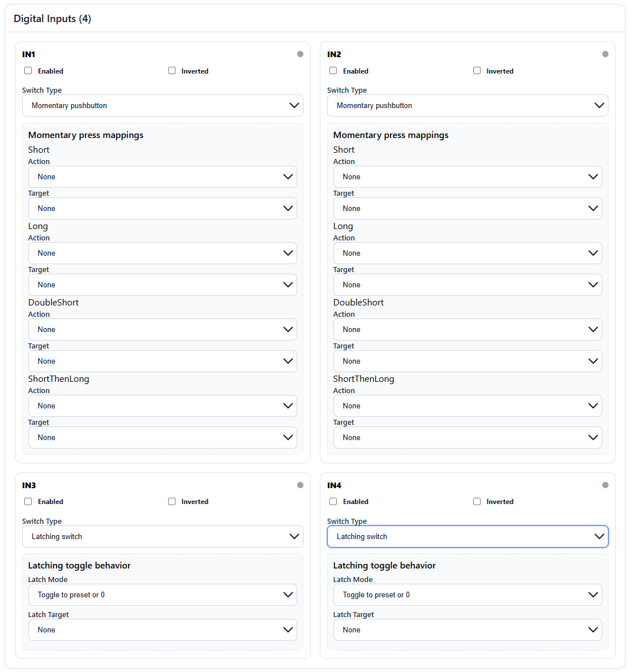
Task: Open the Switch Type dropdown for IN4
Action: (x=468, y=536)
